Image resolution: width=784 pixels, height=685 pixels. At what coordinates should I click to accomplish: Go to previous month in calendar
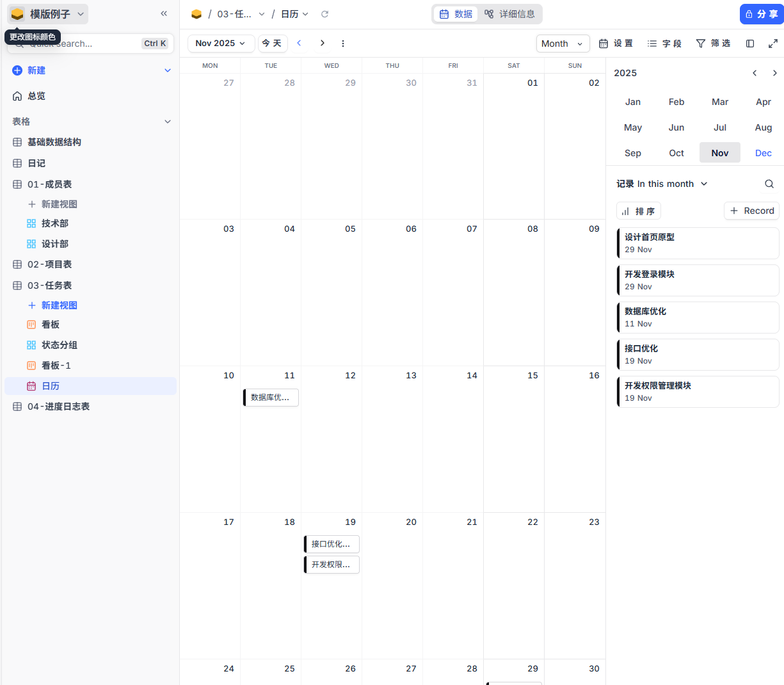pos(299,43)
